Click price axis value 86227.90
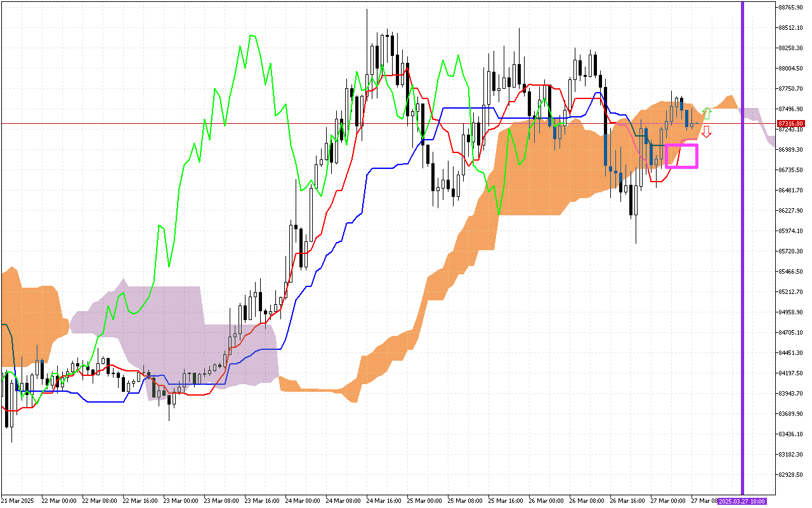 click(790, 211)
